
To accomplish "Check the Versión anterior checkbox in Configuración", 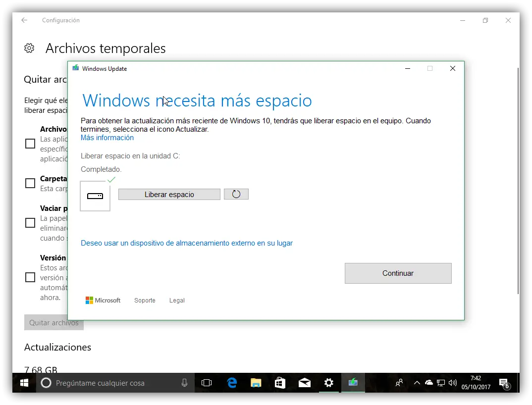I will tap(30, 277).
